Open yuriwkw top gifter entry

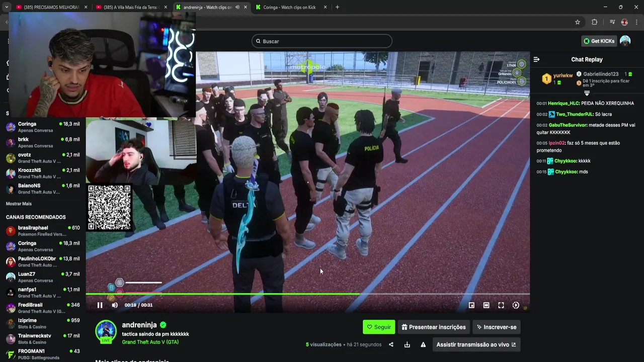click(x=557, y=78)
